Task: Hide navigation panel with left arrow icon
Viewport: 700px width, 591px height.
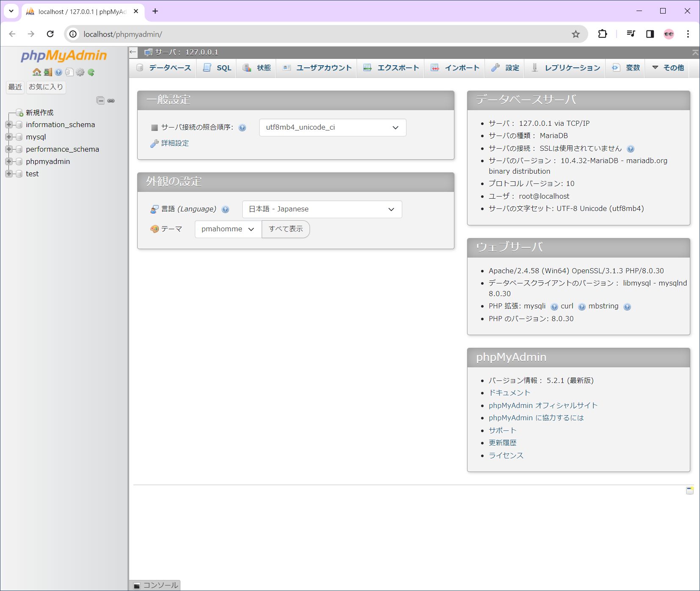Action: [133, 52]
